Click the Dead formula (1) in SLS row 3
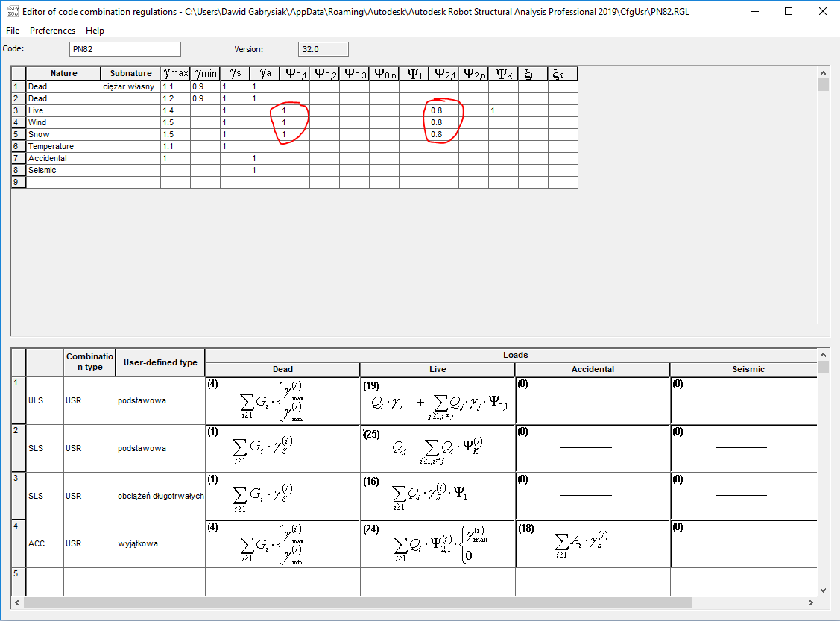The image size is (840, 621). point(282,497)
